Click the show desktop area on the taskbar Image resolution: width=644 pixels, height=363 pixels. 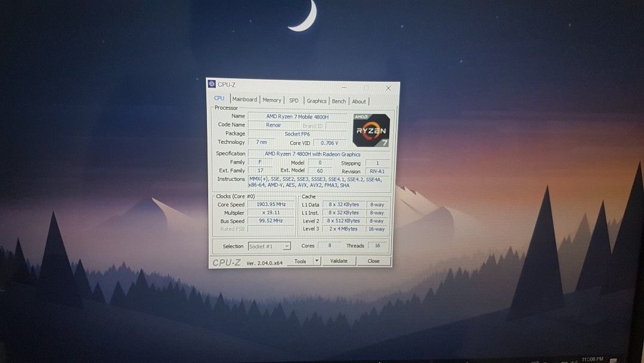pos(639,359)
